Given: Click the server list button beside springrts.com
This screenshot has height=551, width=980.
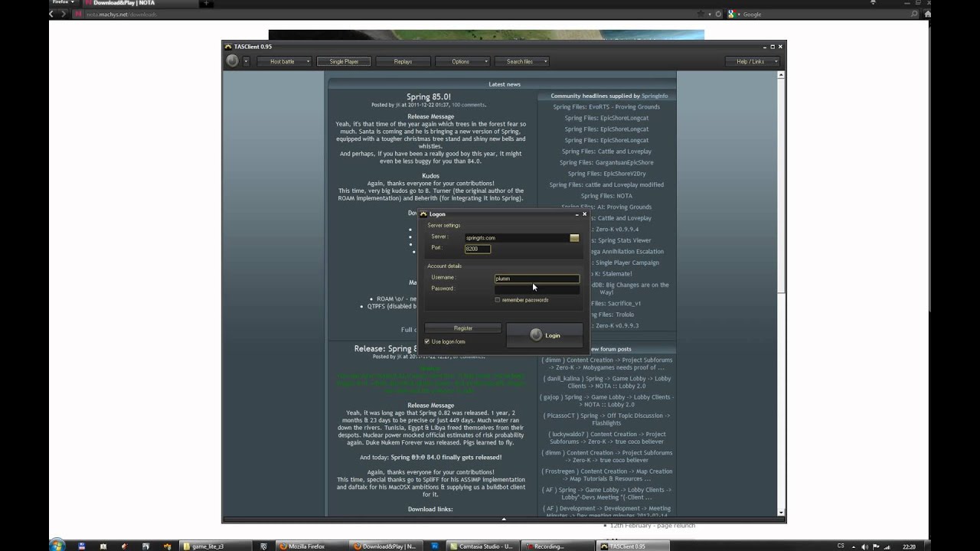Looking at the screenshot, I should click(574, 238).
